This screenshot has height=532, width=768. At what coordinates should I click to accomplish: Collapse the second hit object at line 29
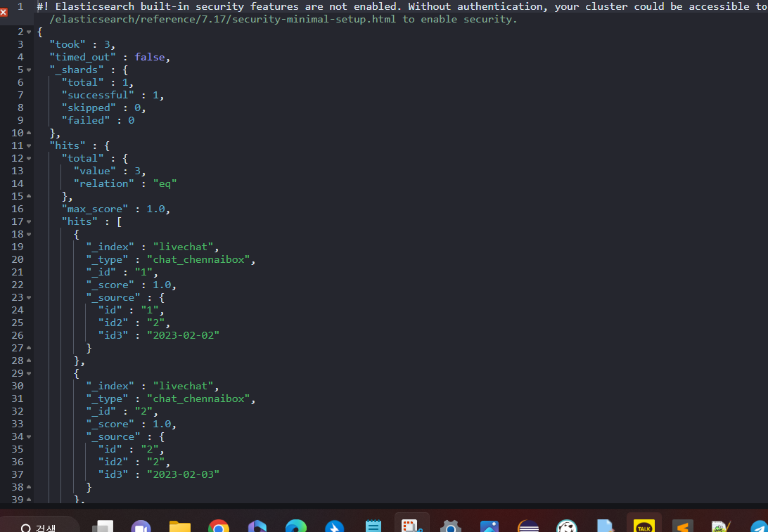(28, 373)
